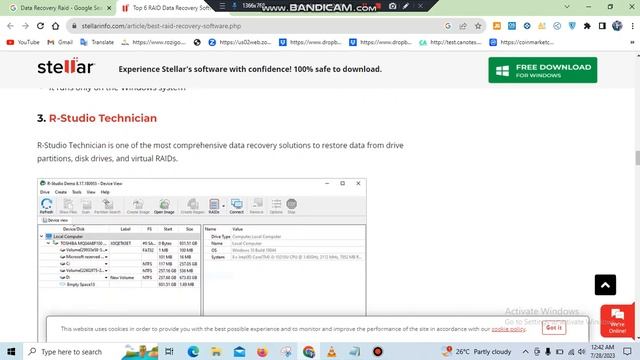The image size is (640, 360).
Task: Open the Translate bookmark
Action: click(x=97, y=42)
